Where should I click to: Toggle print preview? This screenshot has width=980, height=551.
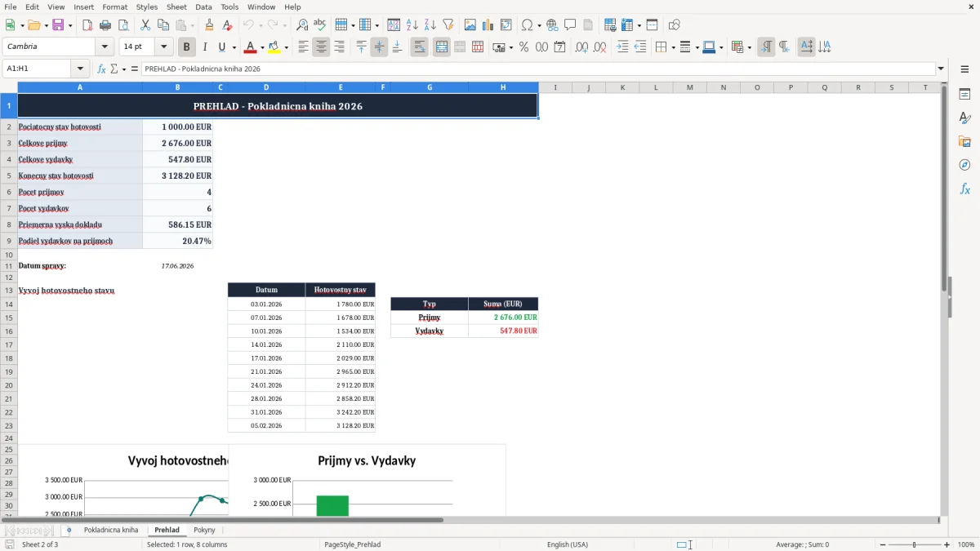(123, 25)
